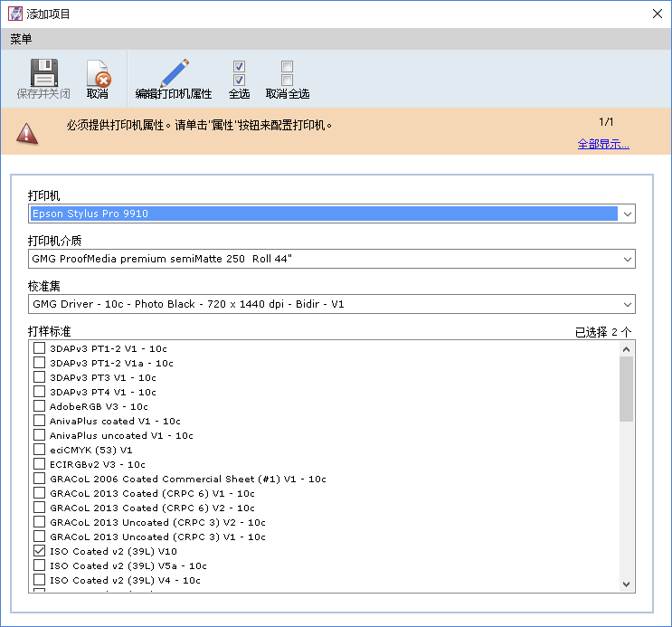The width and height of the screenshot is (672, 627).
Task: Close the 添加项目 dialog window
Action: tap(656, 14)
